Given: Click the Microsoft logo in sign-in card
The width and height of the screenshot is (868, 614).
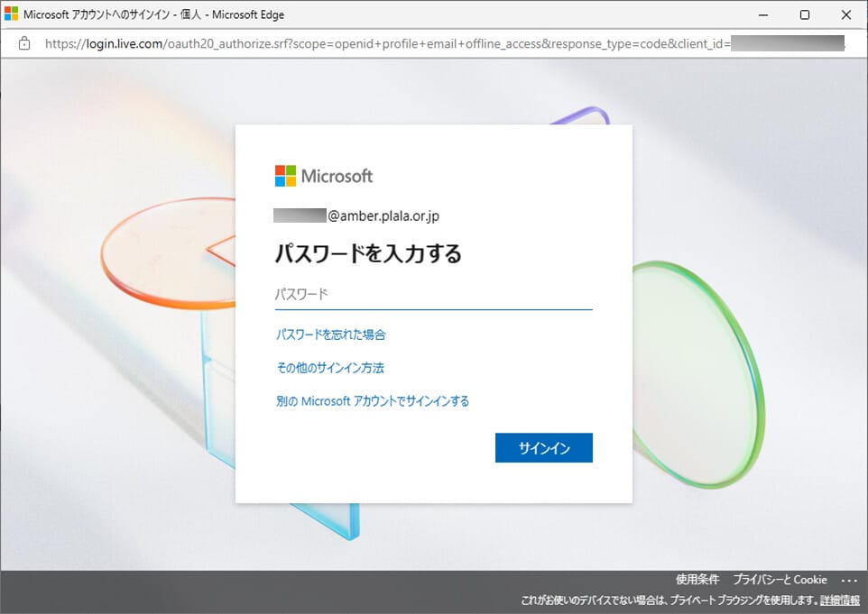Looking at the screenshot, I should (x=324, y=176).
